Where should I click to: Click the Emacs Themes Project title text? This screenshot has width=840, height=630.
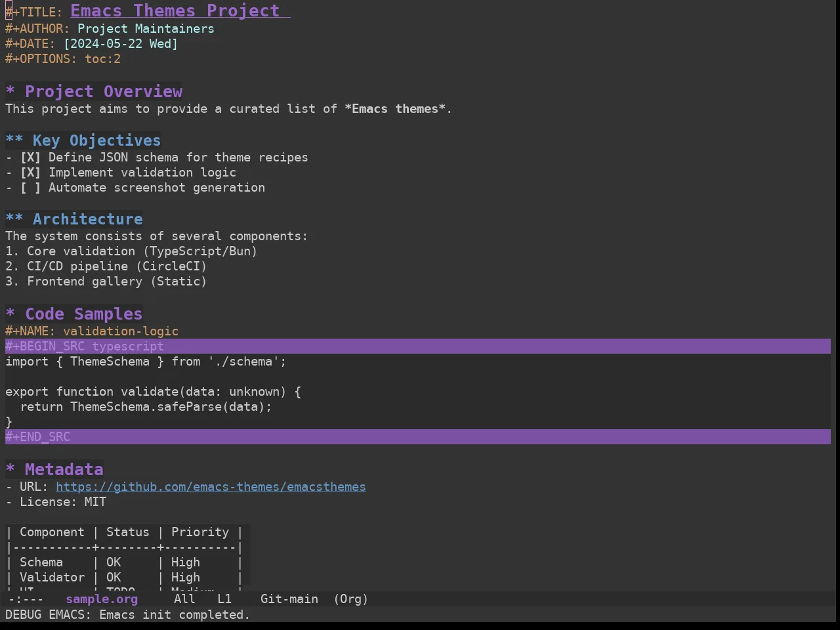pyautogui.click(x=175, y=11)
